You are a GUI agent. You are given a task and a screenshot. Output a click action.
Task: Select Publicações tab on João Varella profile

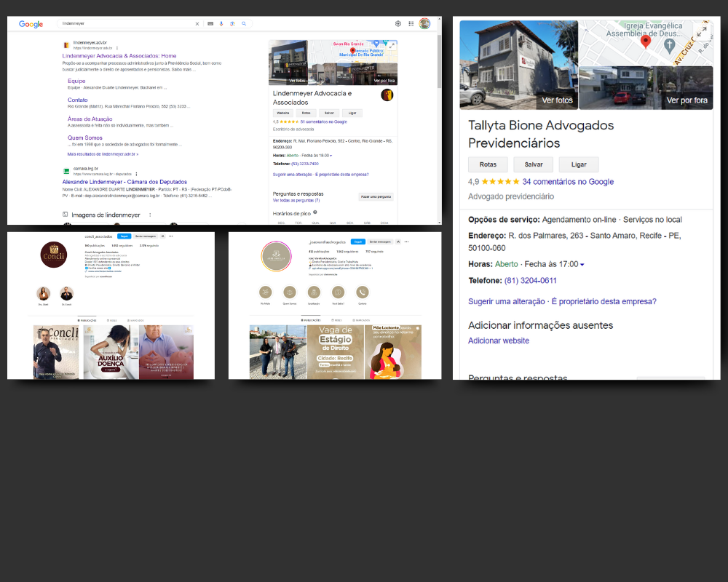[x=311, y=320]
